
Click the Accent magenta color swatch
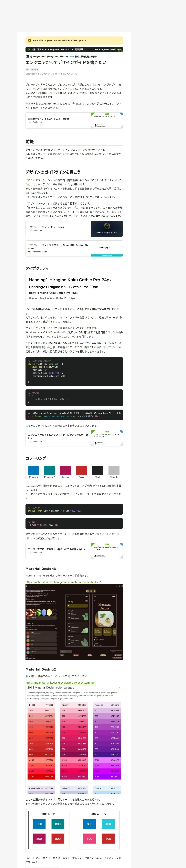coord(65,470)
